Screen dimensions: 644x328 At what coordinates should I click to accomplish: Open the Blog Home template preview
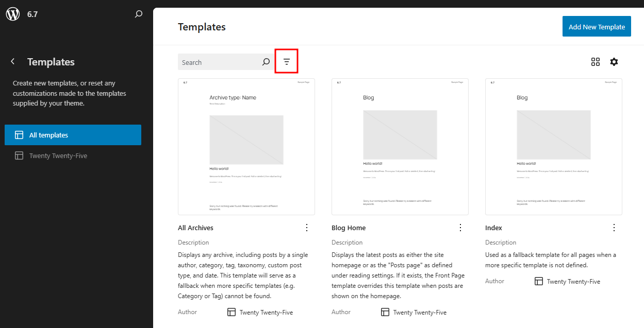[400, 146]
